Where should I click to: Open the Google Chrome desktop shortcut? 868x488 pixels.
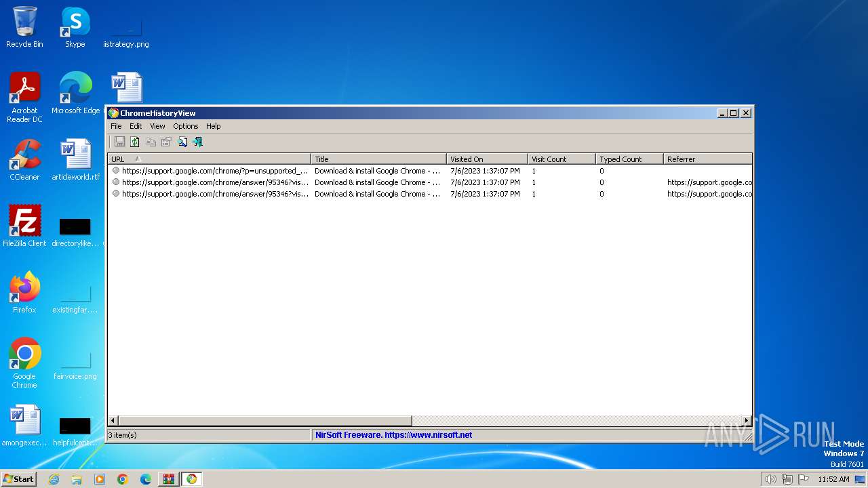[x=24, y=363]
